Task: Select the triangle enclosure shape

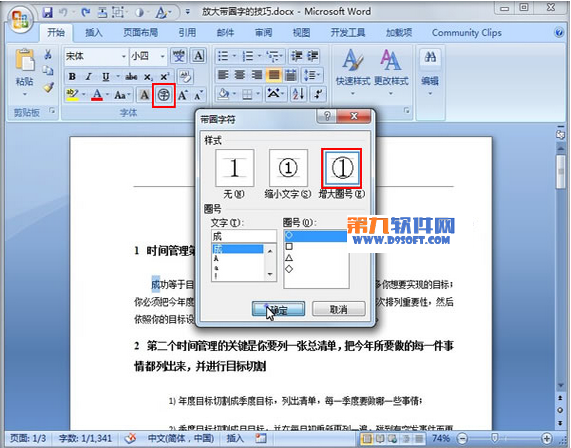Action: (x=289, y=258)
